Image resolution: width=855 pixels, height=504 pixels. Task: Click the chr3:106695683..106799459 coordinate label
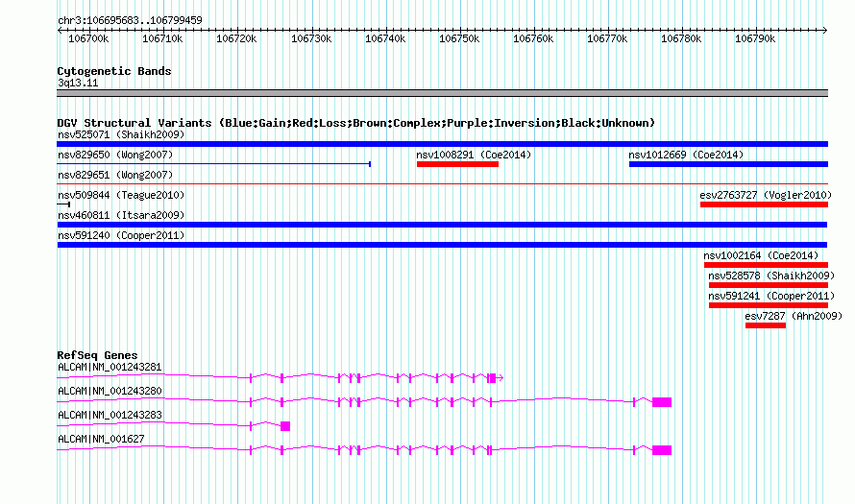pos(130,20)
